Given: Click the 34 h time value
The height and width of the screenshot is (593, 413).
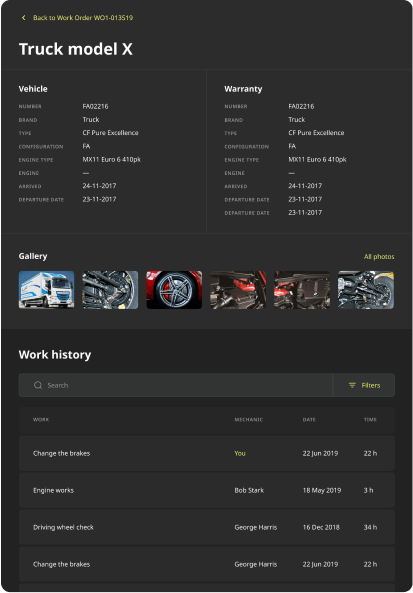Looking at the screenshot, I should (x=370, y=527).
